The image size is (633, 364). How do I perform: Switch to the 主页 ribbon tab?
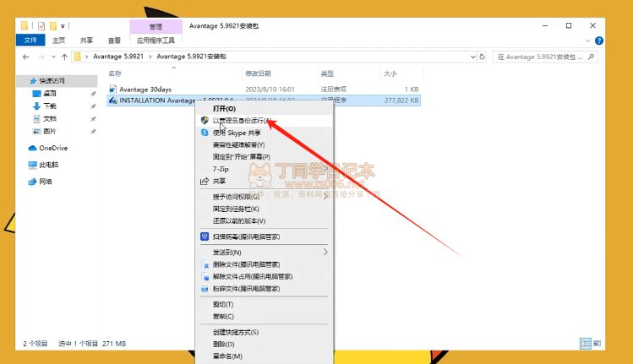(x=58, y=40)
